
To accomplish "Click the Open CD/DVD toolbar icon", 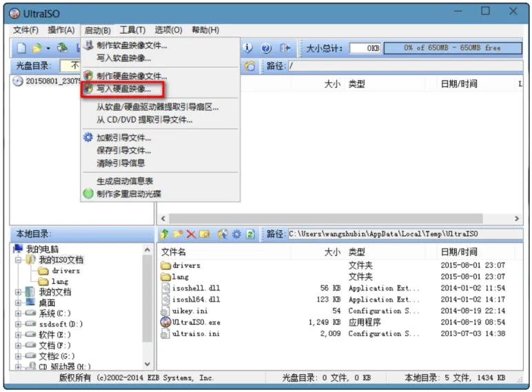I will coord(62,48).
